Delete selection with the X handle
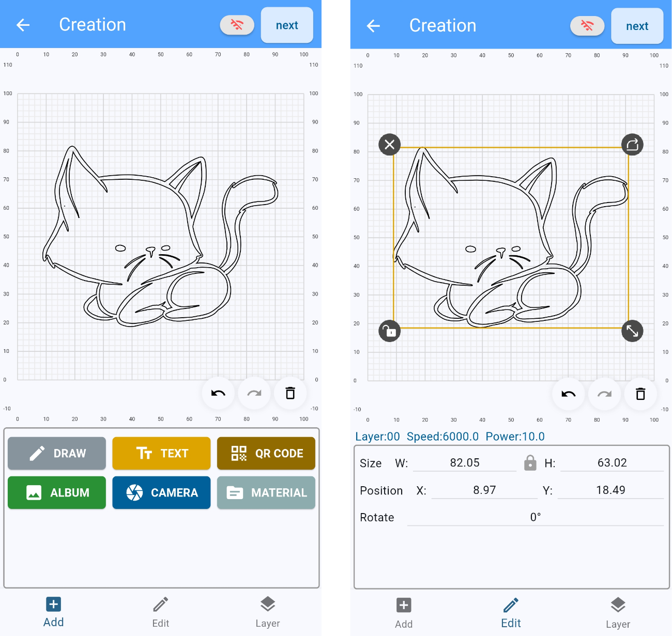 (390, 145)
